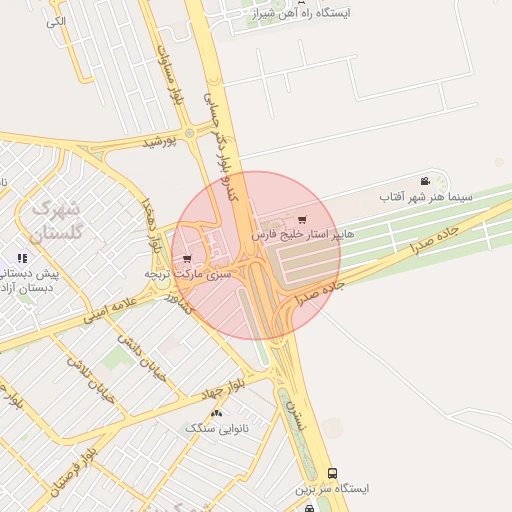Select the cinema camera icon for سینما هنر شهر آفتاب
Screen dimensions: 512x512
point(425,181)
